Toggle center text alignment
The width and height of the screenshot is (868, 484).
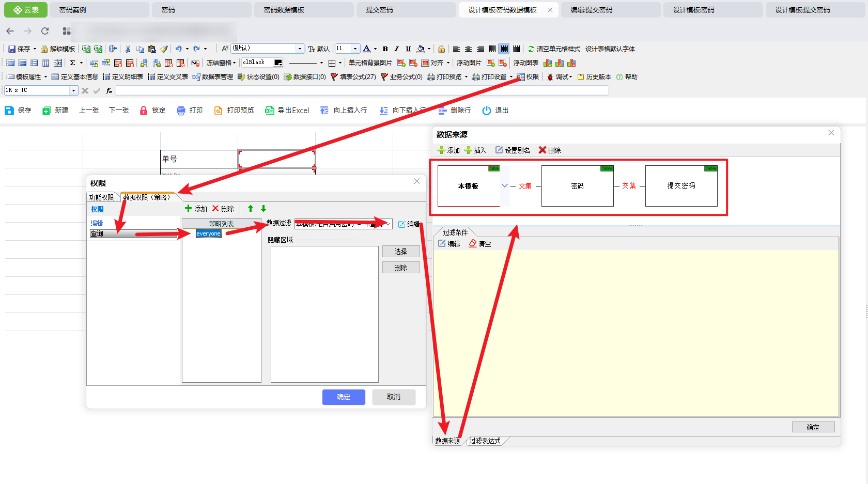point(468,49)
